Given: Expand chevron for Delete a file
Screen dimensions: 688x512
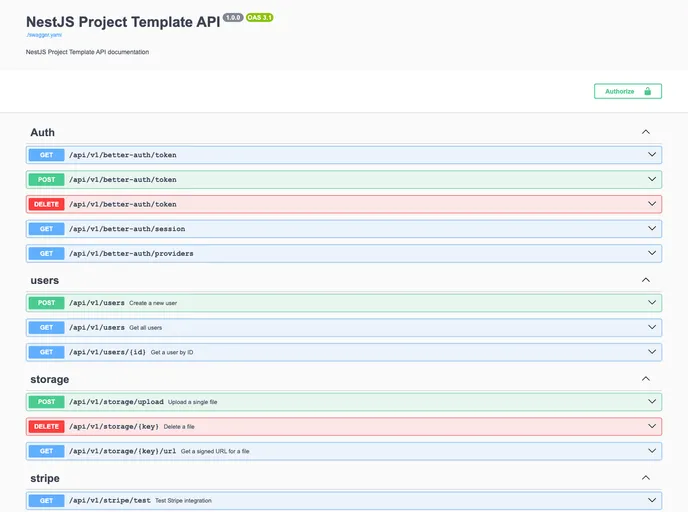Looking at the screenshot, I should point(652,426).
